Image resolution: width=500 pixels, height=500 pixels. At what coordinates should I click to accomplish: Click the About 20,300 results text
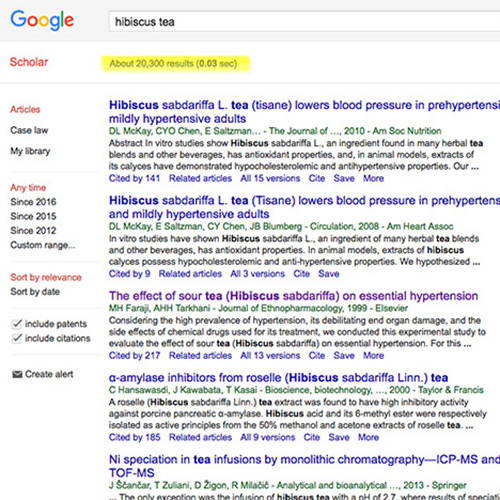click(x=173, y=63)
